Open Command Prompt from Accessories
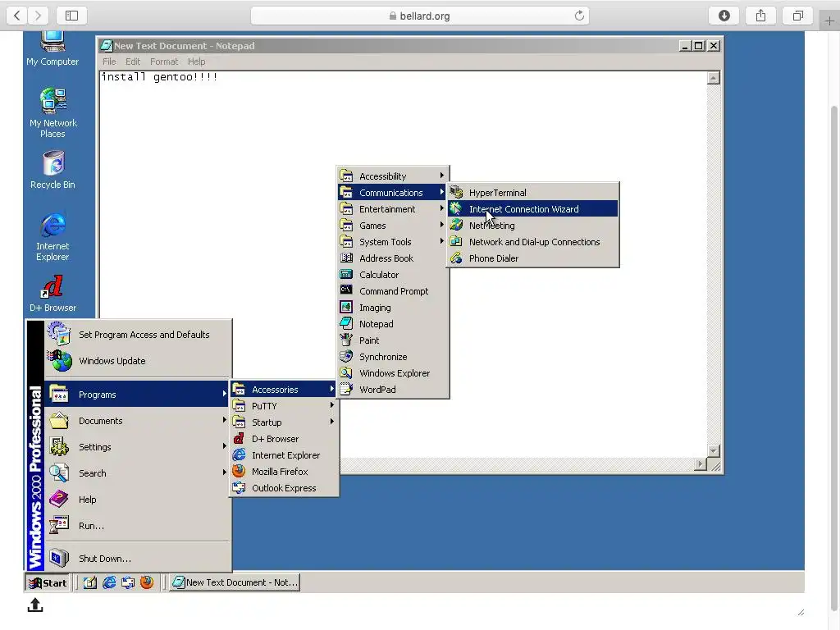 393,291
